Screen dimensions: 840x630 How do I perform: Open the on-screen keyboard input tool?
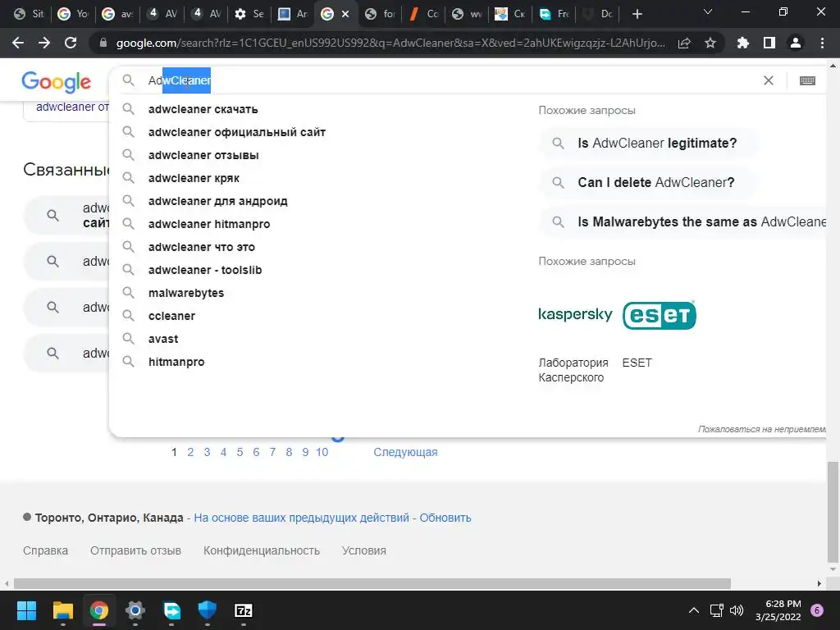[807, 81]
